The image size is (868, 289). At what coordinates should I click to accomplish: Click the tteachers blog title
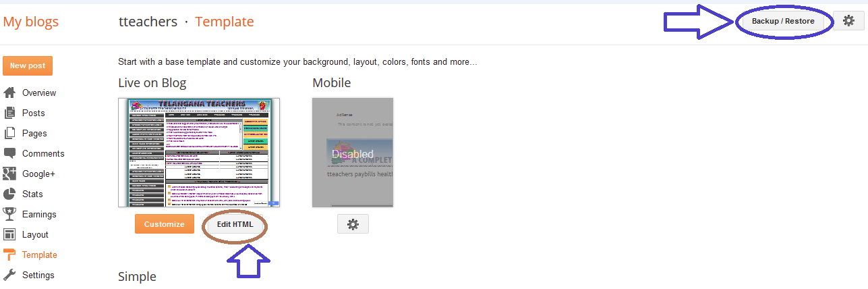click(148, 22)
